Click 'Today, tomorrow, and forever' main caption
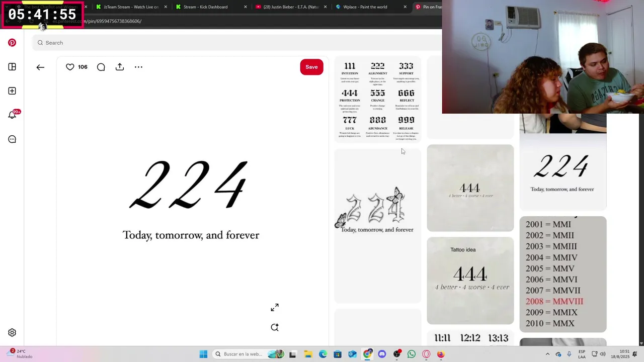Screen dimensions: 644x362 coord(191,235)
